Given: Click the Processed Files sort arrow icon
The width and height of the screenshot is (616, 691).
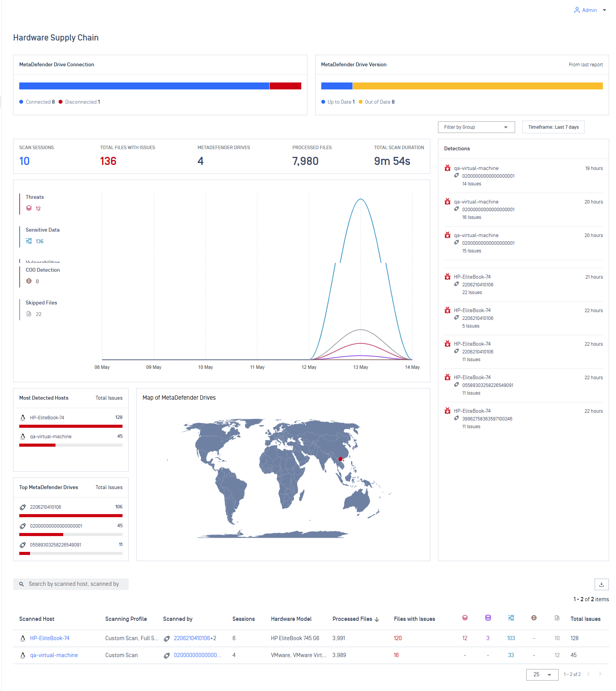Looking at the screenshot, I should click(x=377, y=619).
